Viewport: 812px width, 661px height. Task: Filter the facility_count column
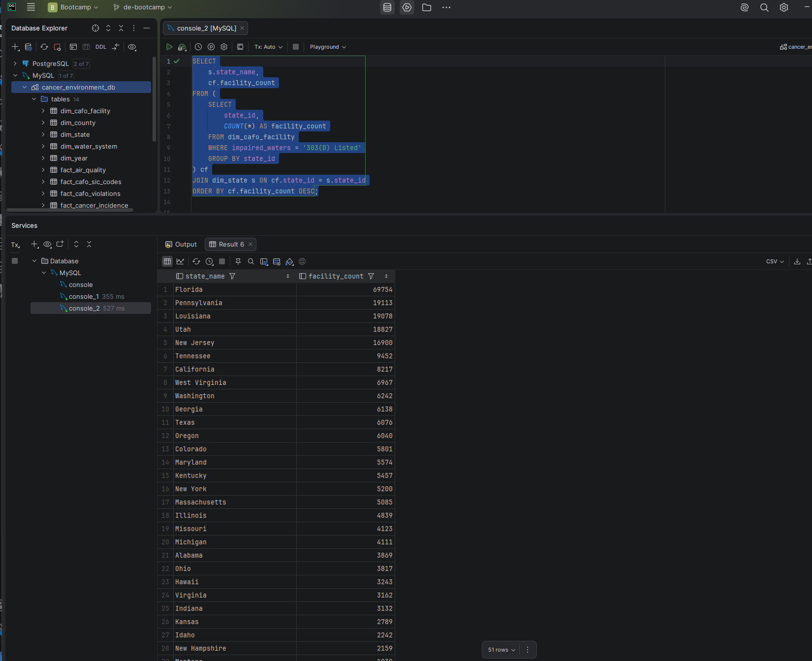click(371, 276)
